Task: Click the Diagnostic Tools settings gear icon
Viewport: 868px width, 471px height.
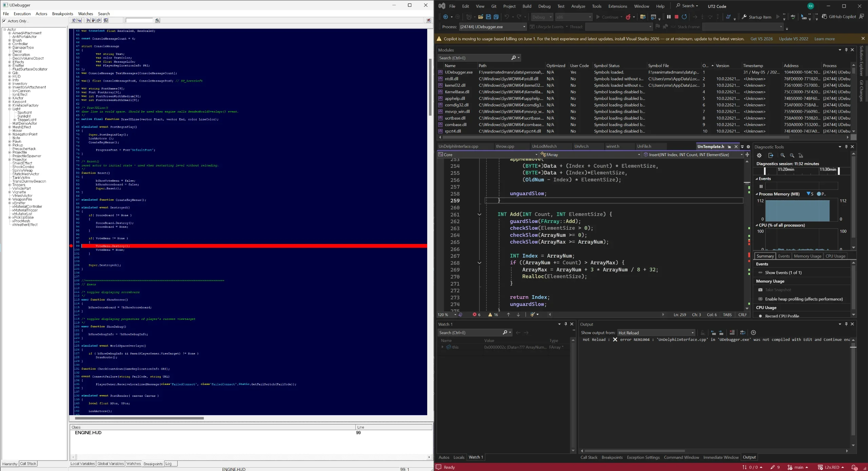Action: pos(759,155)
